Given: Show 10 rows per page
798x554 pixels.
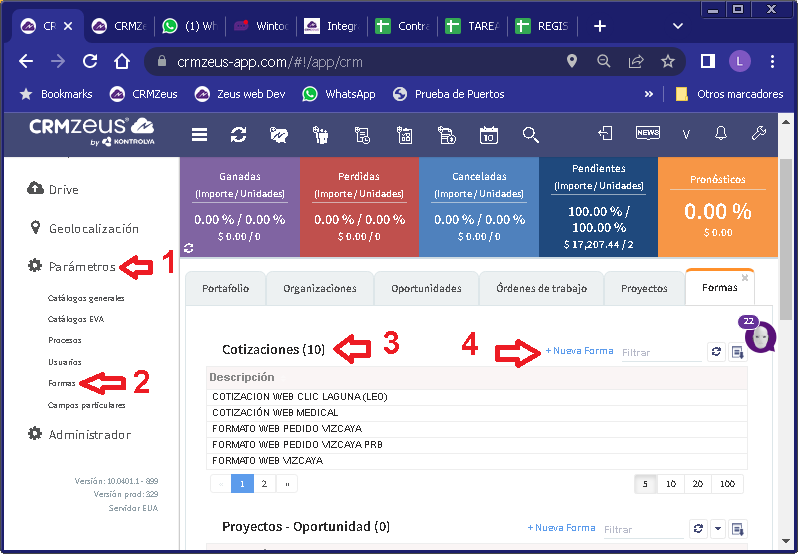Looking at the screenshot, I should pos(671,484).
